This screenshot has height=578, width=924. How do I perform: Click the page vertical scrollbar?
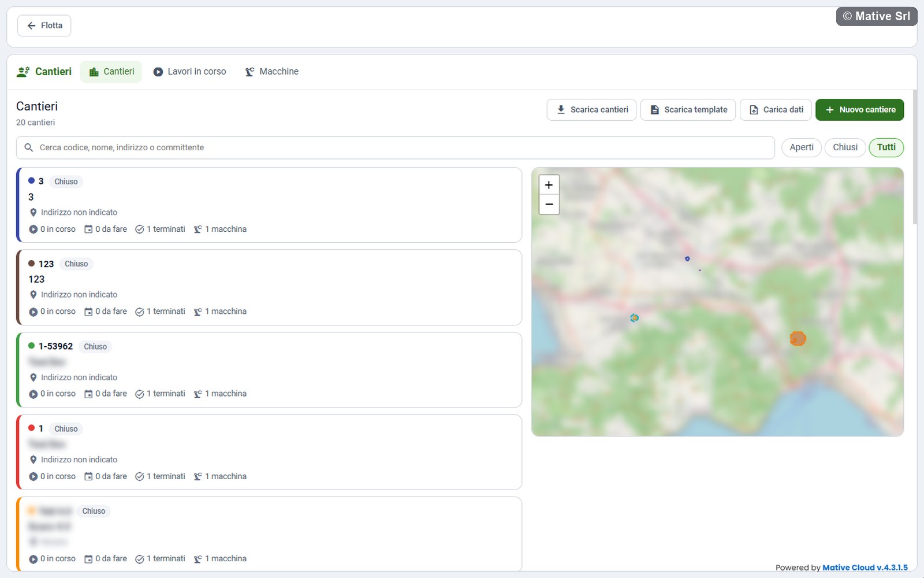tap(915, 157)
